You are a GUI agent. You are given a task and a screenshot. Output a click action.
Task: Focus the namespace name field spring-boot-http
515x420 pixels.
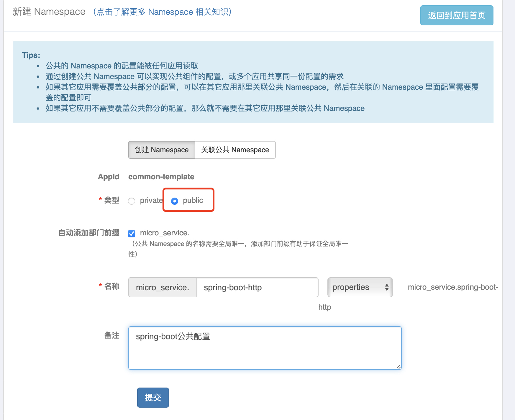pyautogui.click(x=257, y=287)
